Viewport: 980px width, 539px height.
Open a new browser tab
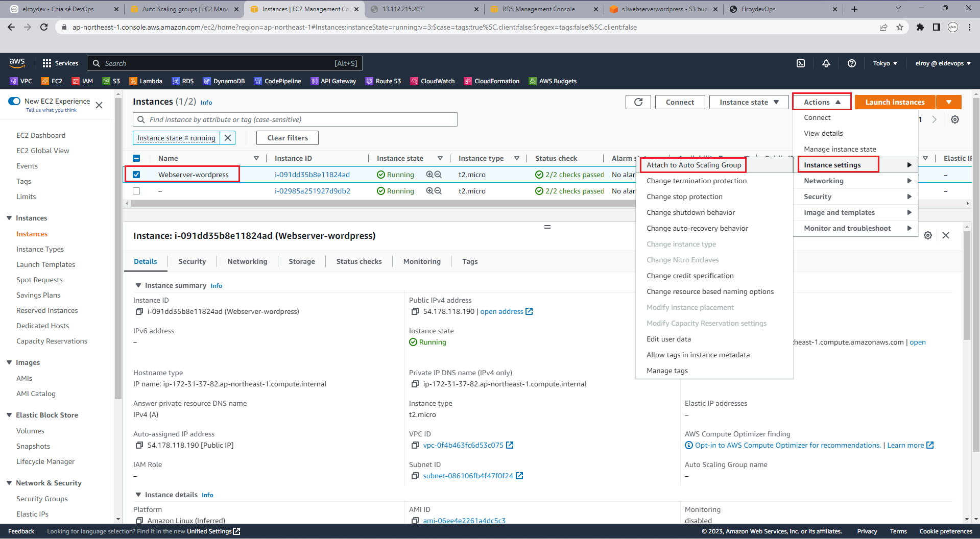point(854,9)
